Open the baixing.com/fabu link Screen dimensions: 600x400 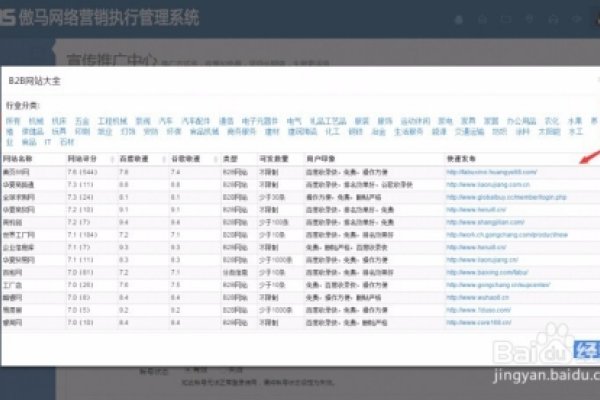tap(487, 273)
